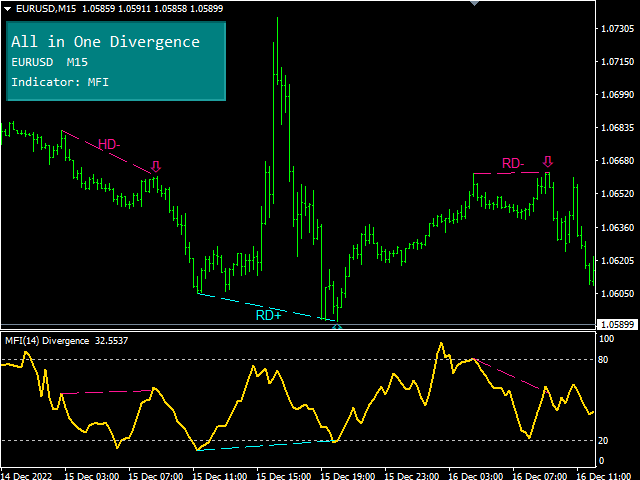
Task: Click the EURUSD M15 line in teal panel
Action: (49, 62)
